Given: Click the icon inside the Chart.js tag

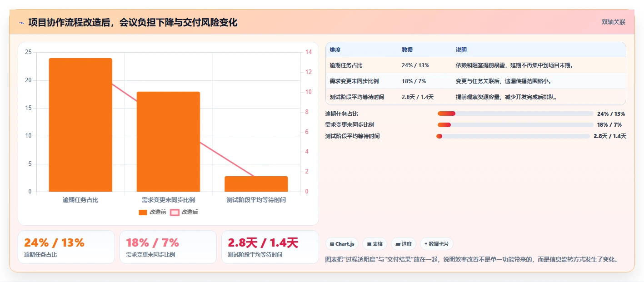Looking at the screenshot, I should click(x=332, y=244).
